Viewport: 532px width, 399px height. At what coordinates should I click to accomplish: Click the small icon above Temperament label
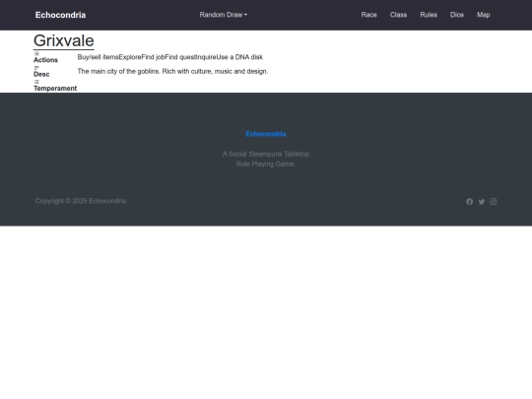point(36,82)
